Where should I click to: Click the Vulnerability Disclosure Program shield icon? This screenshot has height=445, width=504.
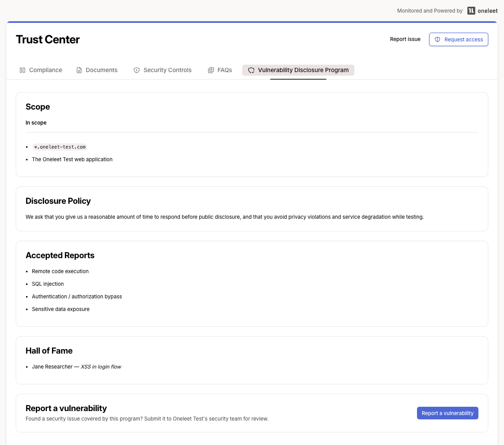coord(251,70)
